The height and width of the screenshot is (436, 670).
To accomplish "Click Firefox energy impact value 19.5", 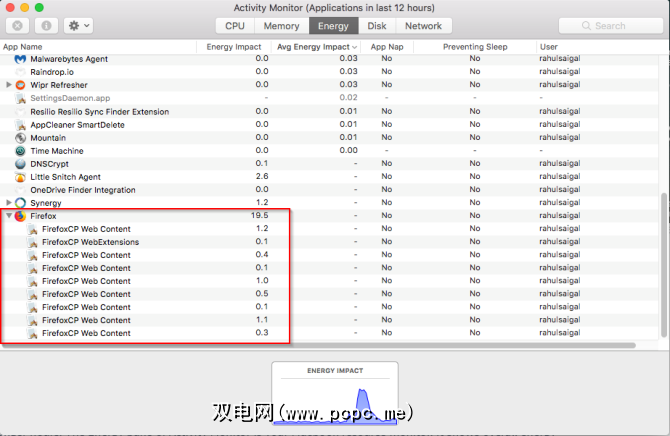I will [259, 215].
